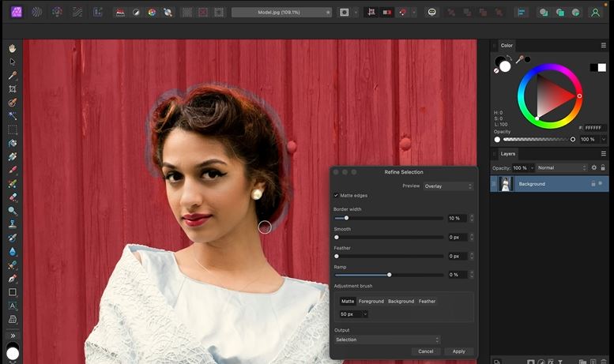Image resolution: width=614 pixels, height=364 pixels.
Task: Switch to the Develop Persona icon
Action: (57, 12)
